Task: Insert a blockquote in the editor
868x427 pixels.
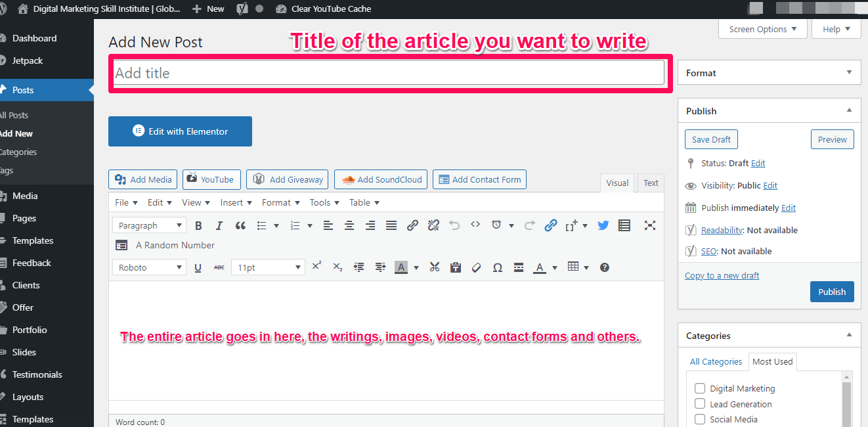Action: pyautogui.click(x=240, y=225)
